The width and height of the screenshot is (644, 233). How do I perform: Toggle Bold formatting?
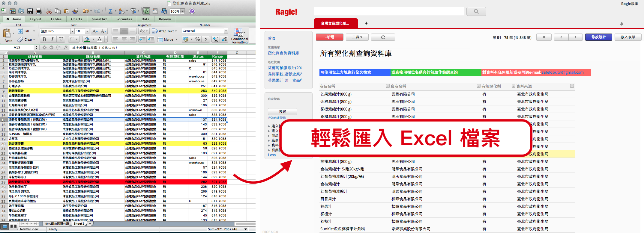pyautogui.click(x=44, y=39)
